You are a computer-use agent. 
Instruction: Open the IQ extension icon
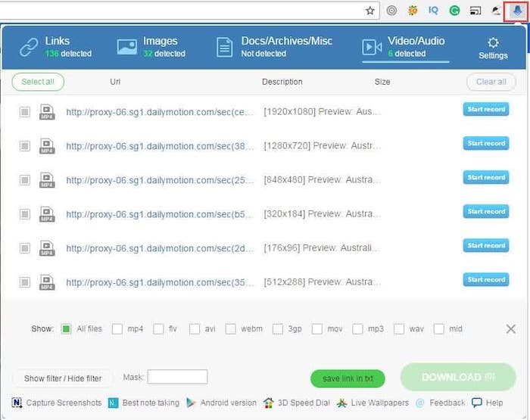[433, 11]
